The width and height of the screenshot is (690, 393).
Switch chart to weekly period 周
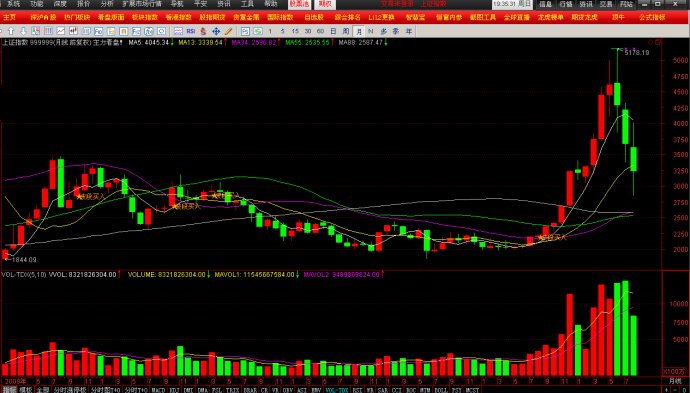coord(346,31)
